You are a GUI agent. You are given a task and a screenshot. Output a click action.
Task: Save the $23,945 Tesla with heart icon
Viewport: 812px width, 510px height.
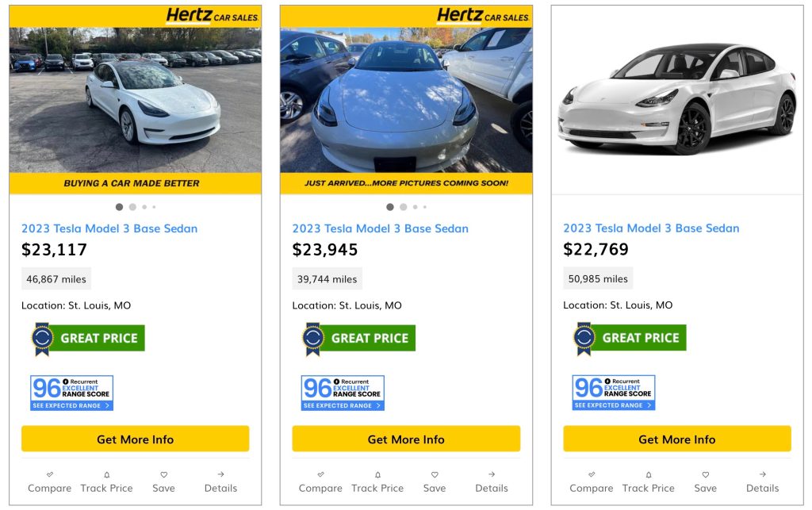click(435, 474)
